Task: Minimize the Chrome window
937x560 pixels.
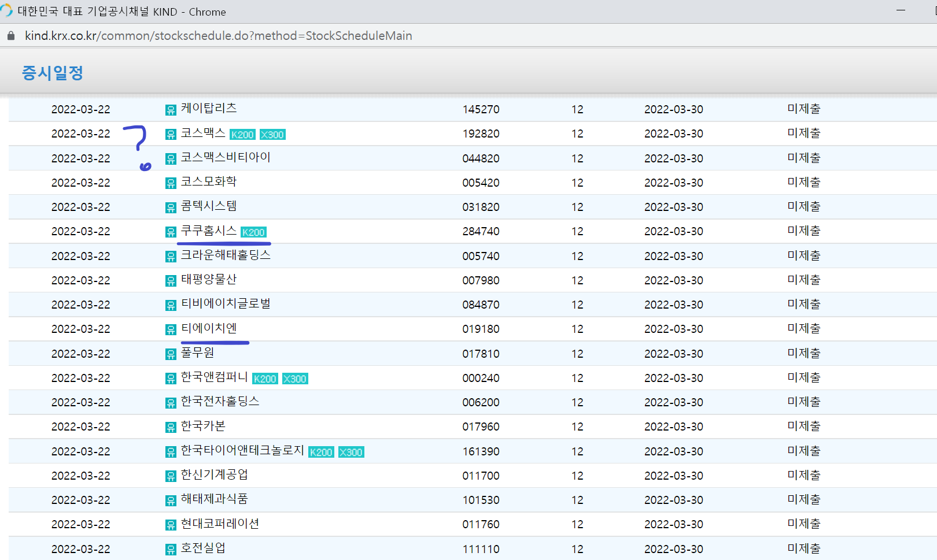Action: coord(901,10)
